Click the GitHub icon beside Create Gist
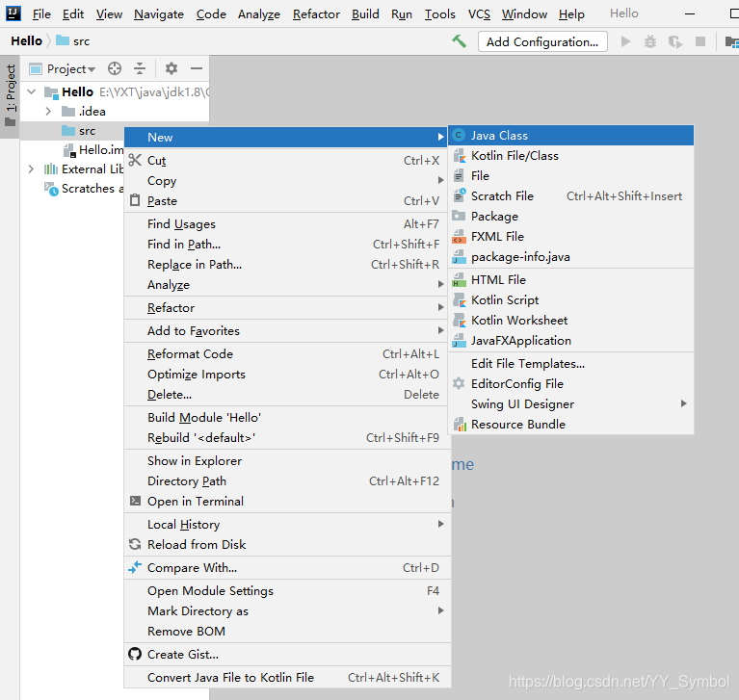The image size is (739, 700). pyautogui.click(x=135, y=654)
